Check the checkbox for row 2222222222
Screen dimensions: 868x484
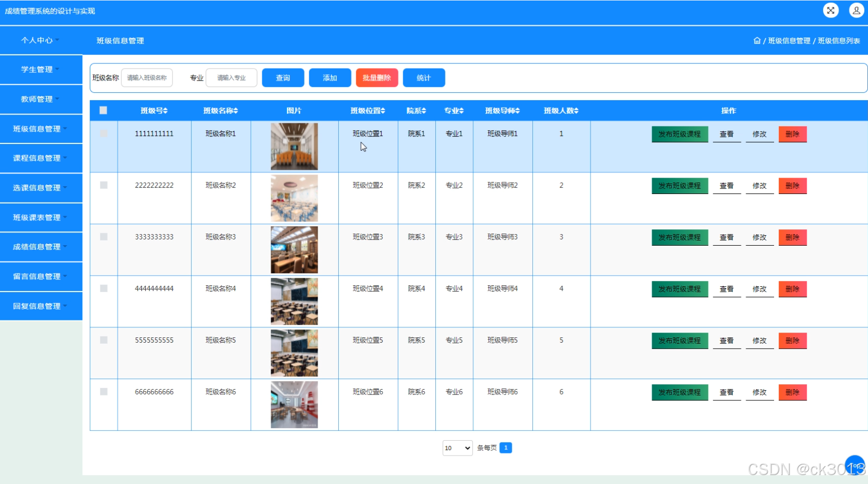(104, 185)
